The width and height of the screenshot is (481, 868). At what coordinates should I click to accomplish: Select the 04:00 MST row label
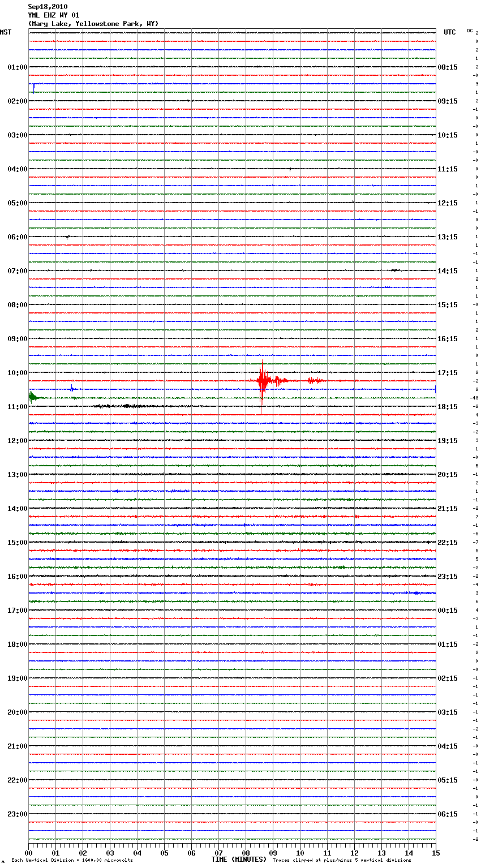pos(18,169)
